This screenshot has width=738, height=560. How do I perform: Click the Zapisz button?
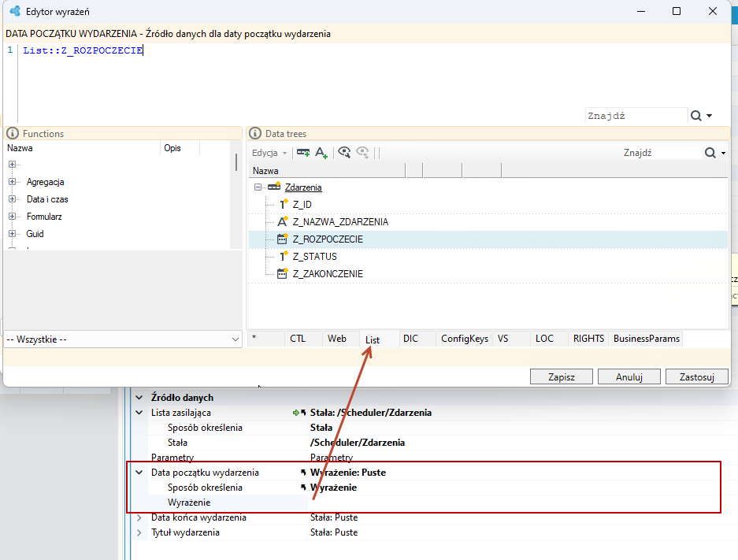[562, 377]
